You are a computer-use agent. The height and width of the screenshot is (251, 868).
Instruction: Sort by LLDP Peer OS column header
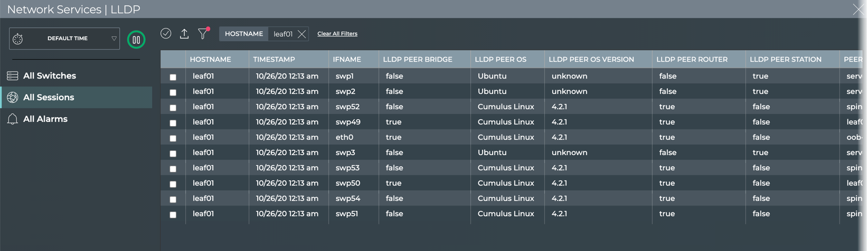click(x=501, y=60)
